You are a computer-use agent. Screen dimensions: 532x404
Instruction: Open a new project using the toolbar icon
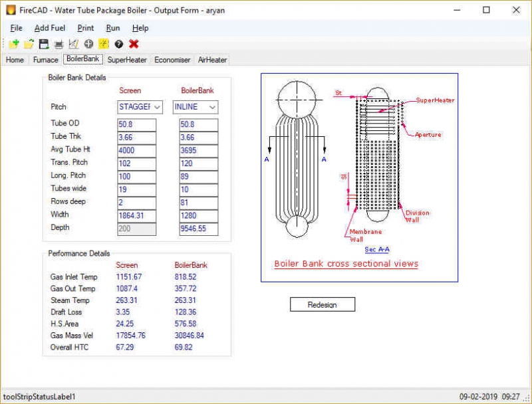14,44
